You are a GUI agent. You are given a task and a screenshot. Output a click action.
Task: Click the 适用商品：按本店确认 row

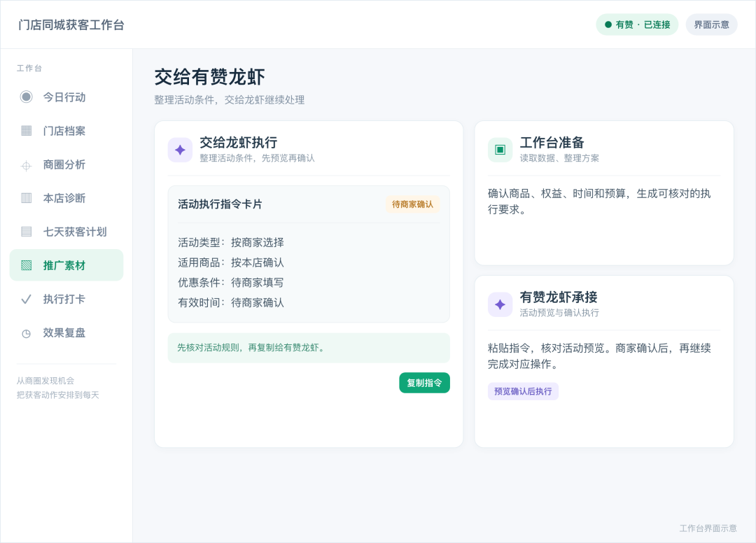coord(231,262)
